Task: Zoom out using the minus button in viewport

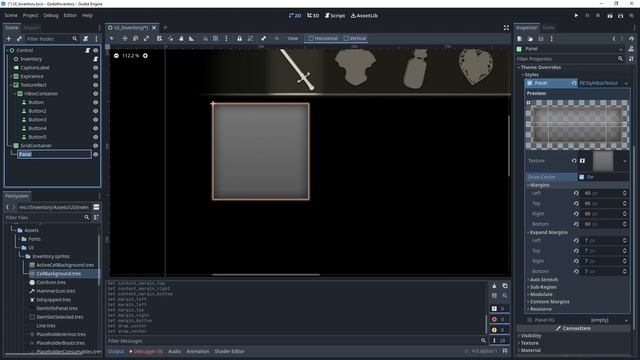Action: (116, 56)
